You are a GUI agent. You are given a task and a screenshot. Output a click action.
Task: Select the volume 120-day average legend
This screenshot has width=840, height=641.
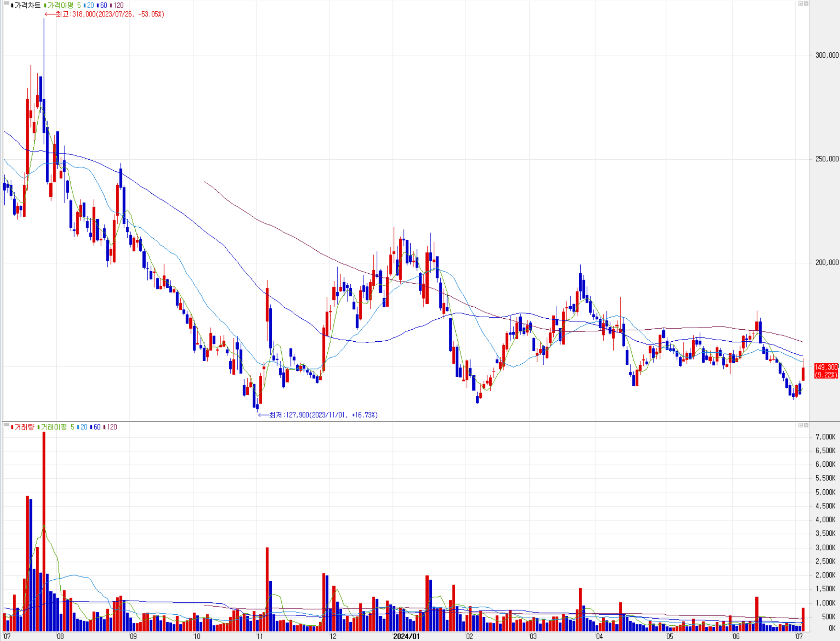point(112,427)
